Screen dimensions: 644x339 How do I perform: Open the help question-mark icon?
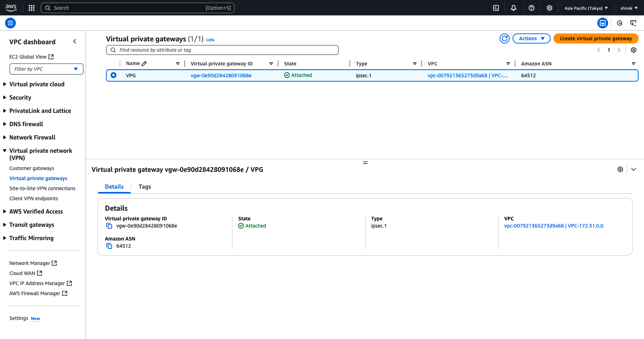pos(532,8)
